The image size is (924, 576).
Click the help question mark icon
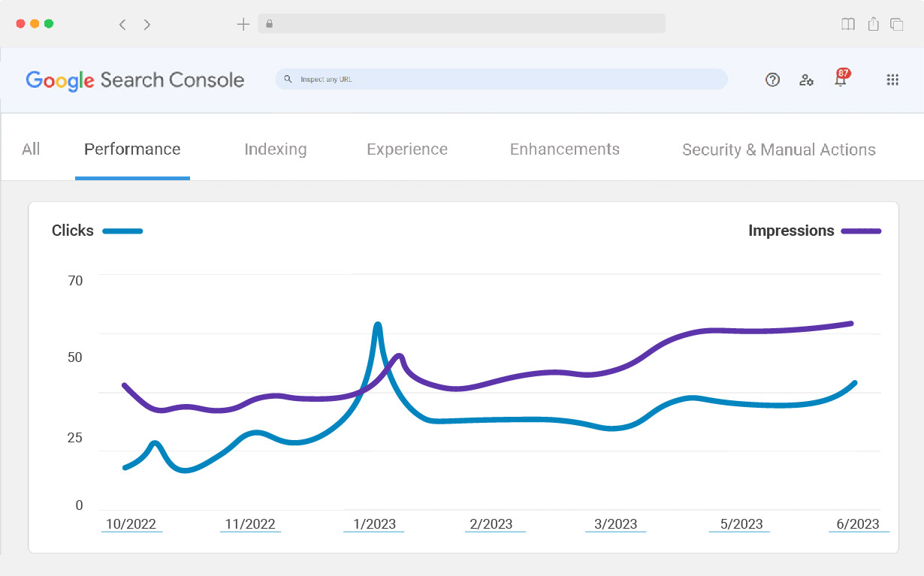tap(772, 80)
